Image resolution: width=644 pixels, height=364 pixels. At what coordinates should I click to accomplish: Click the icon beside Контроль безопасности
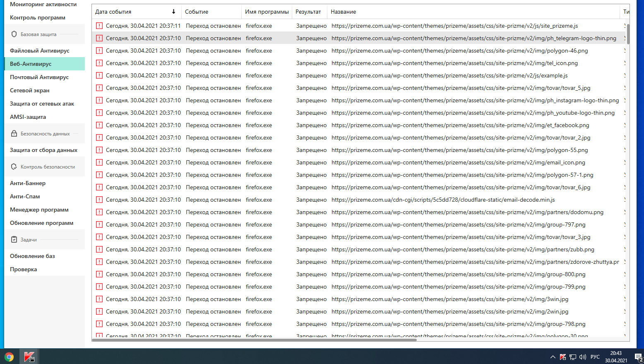[14, 167]
